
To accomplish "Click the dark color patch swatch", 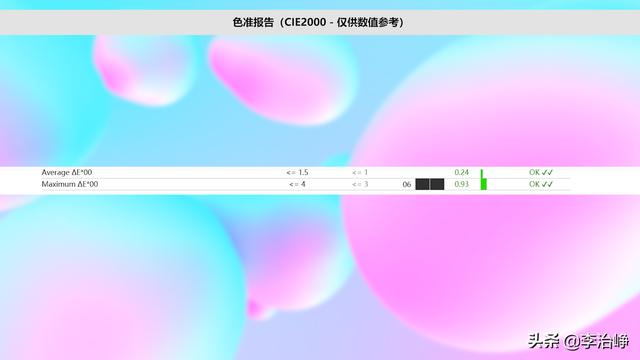I will pos(430,184).
